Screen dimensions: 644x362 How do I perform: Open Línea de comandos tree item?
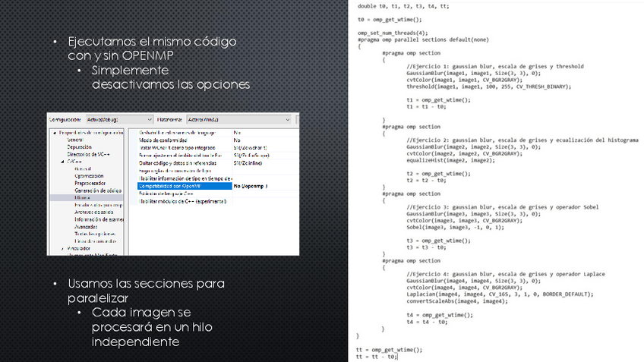96,241
